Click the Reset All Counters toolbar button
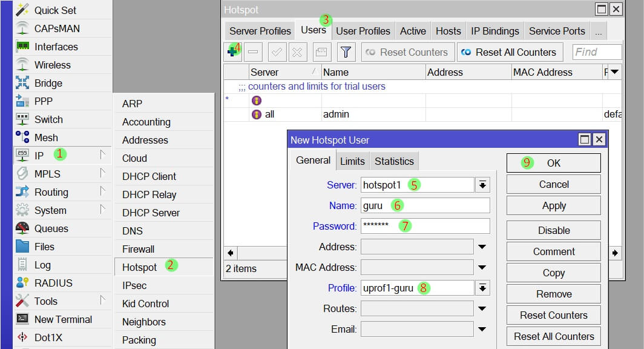Image resolution: width=644 pixels, height=349 pixels. [x=509, y=52]
